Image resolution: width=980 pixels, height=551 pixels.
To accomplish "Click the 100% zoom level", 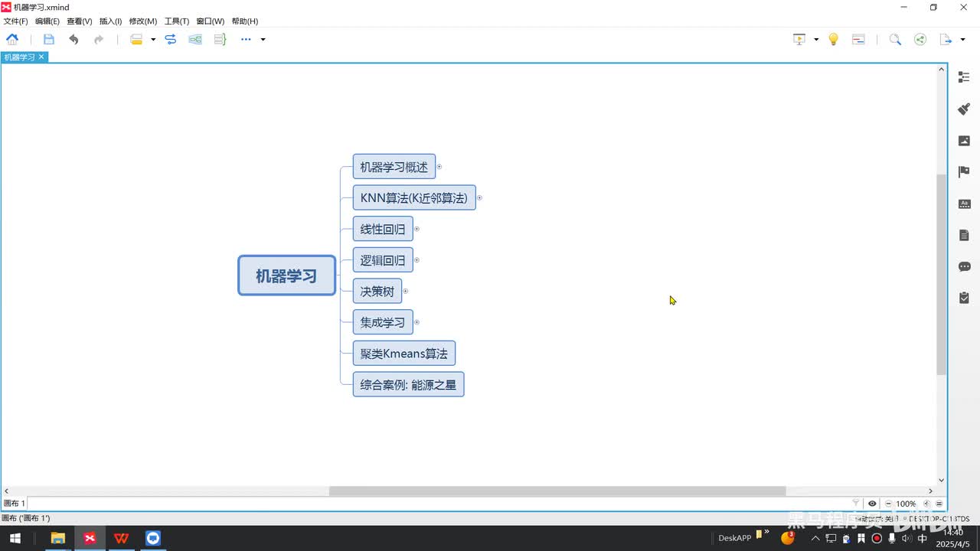I will pos(906,504).
